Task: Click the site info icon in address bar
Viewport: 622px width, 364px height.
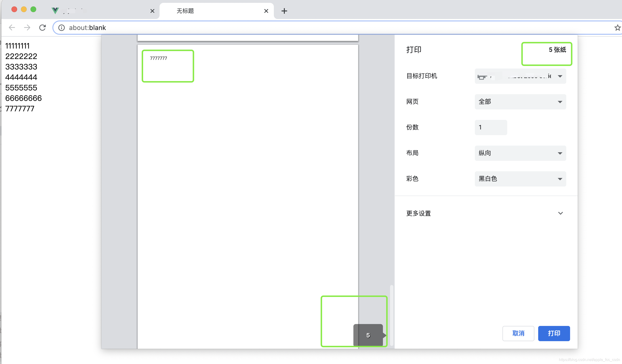Action: coord(61,28)
